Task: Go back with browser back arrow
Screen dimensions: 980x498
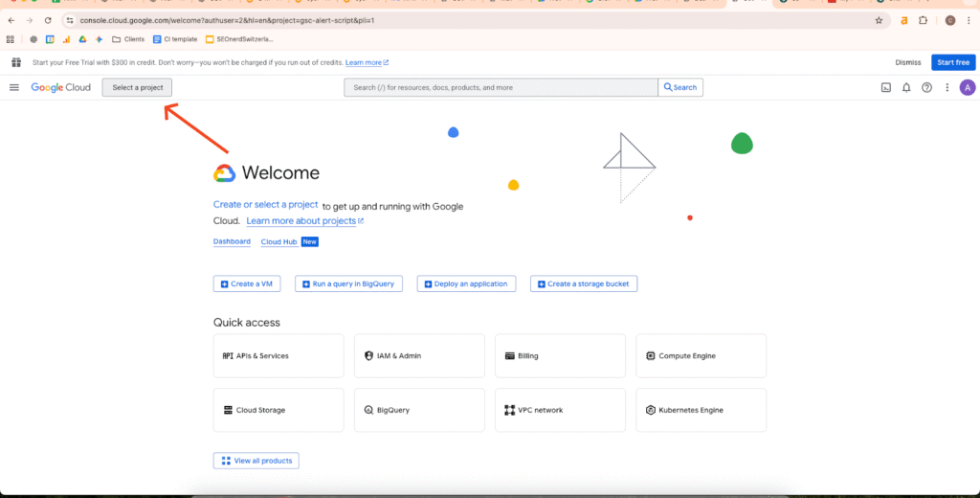Action: pos(11,21)
